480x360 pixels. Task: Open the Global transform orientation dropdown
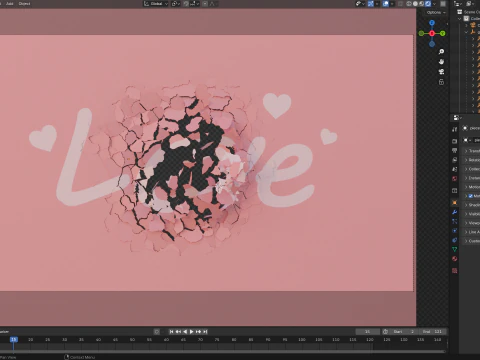156,4
